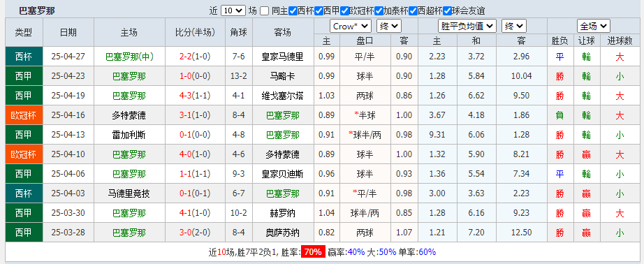The image size is (644, 264).
Task: Click the 巴塞罗那(中) home team link on 25-04-27
Action: pos(129,57)
